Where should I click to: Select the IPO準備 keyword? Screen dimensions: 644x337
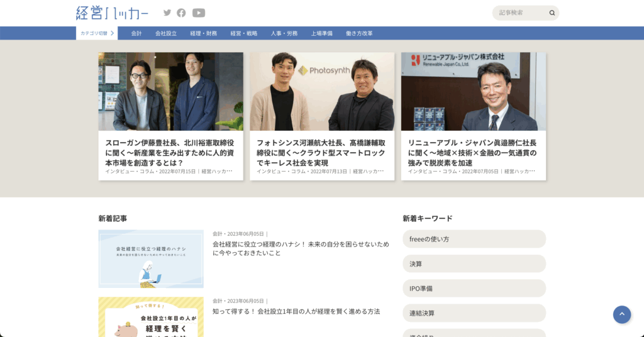coord(474,288)
